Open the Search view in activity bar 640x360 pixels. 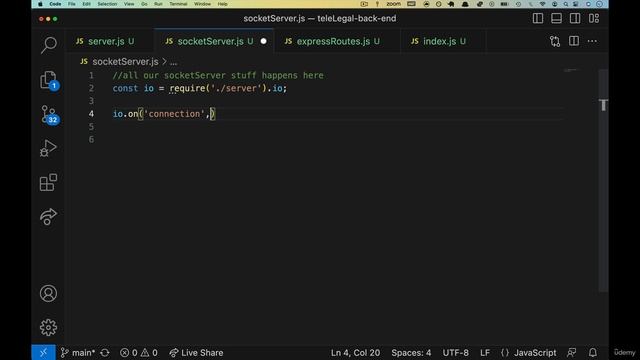pos(49,45)
